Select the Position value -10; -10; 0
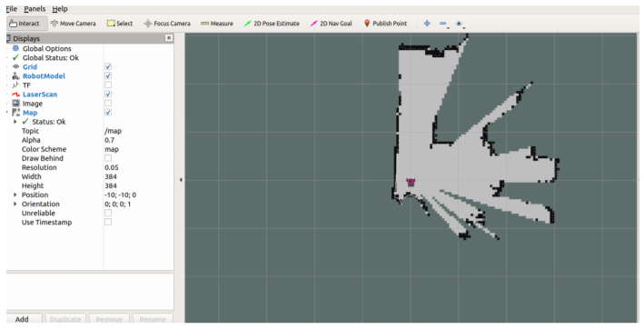The image size is (644, 329). tap(120, 194)
